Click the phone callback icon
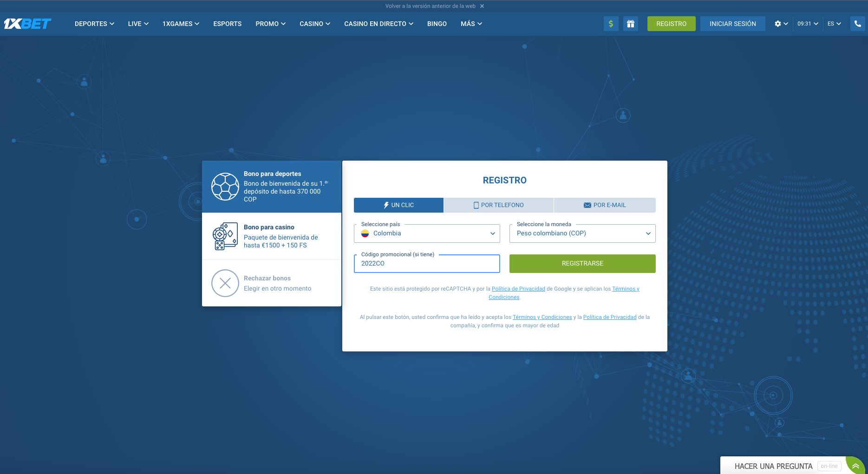 click(x=857, y=24)
